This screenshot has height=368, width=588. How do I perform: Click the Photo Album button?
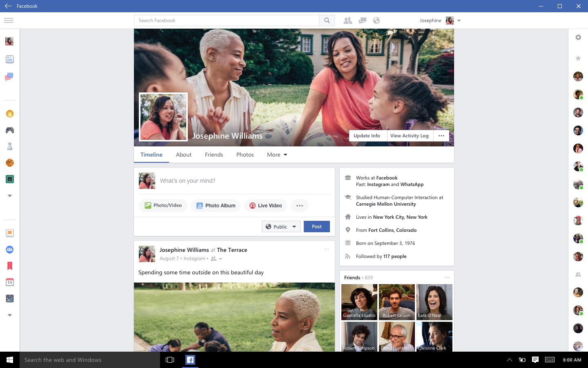coord(216,206)
